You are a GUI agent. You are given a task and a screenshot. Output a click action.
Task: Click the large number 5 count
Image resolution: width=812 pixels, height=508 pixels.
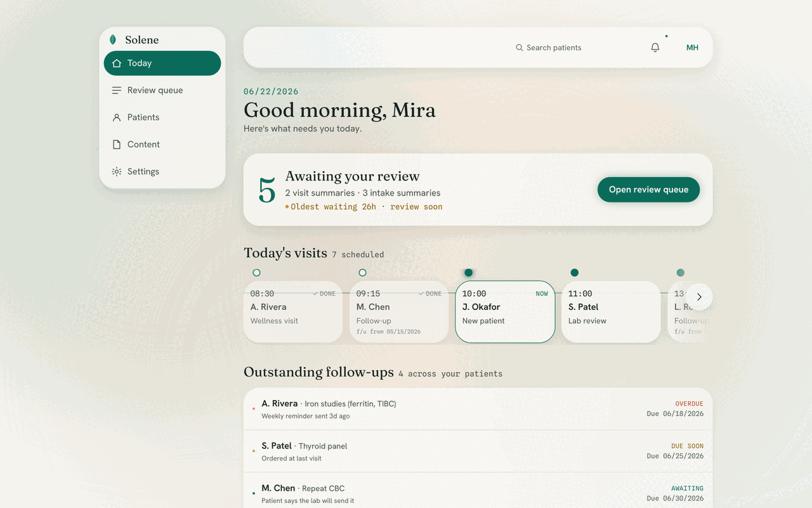point(267,190)
